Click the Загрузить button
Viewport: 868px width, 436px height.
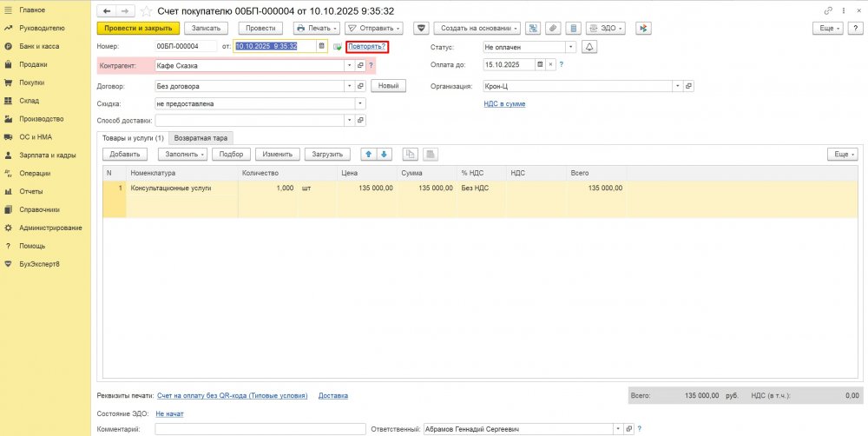tap(327, 154)
